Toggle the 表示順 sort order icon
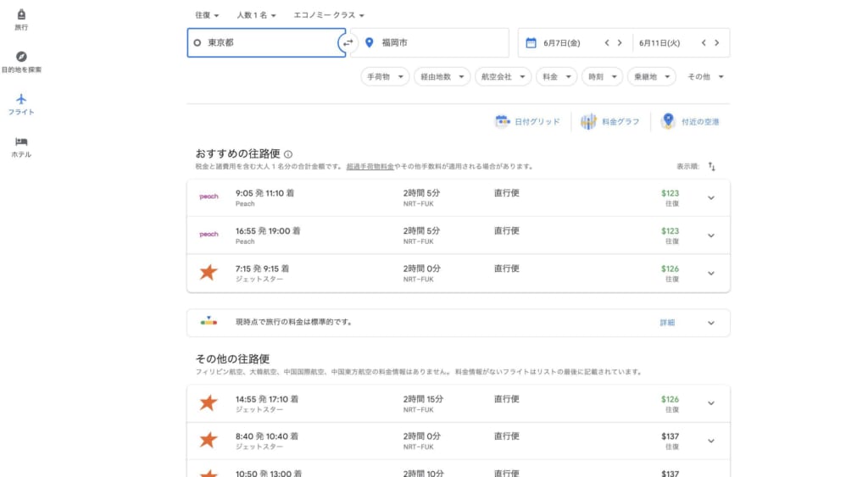The height and width of the screenshot is (477, 868). tap(711, 167)
